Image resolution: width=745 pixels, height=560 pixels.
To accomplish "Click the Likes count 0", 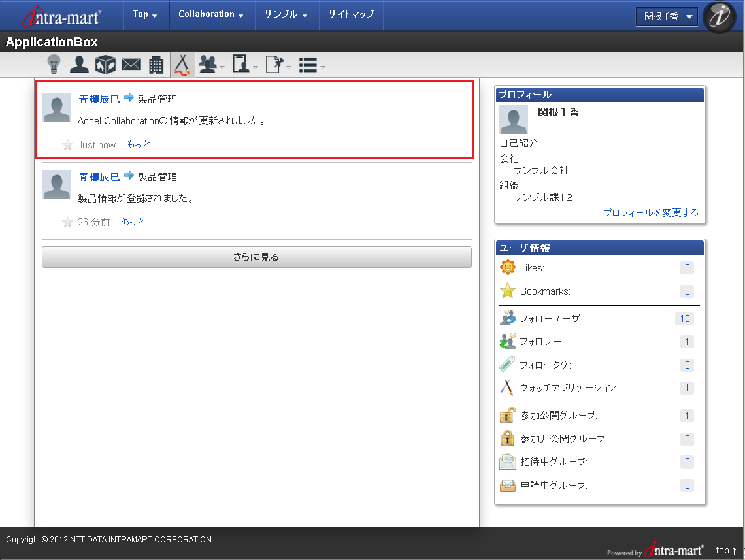I will tap(687, 268).
